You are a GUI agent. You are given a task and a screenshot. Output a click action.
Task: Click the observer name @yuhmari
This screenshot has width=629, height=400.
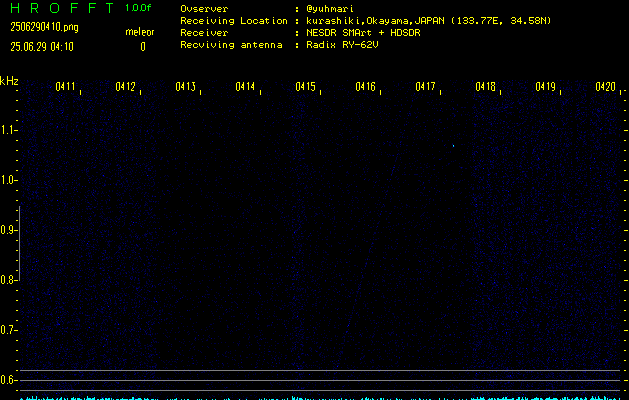(x=330, y=9)
